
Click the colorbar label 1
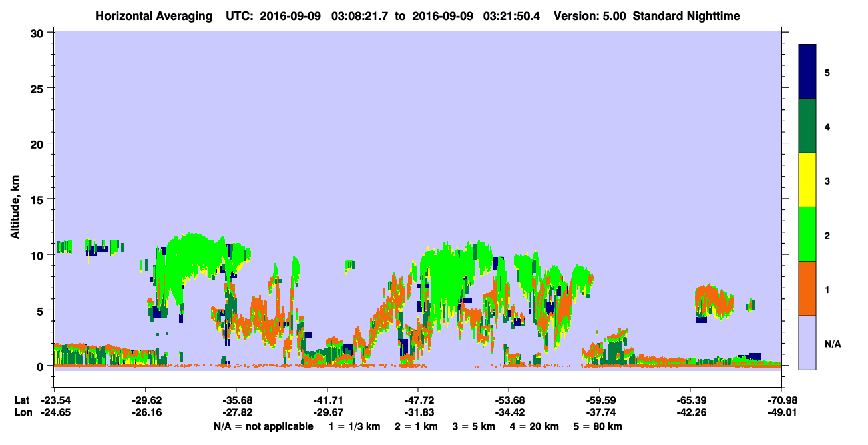[x=827, y=290]
